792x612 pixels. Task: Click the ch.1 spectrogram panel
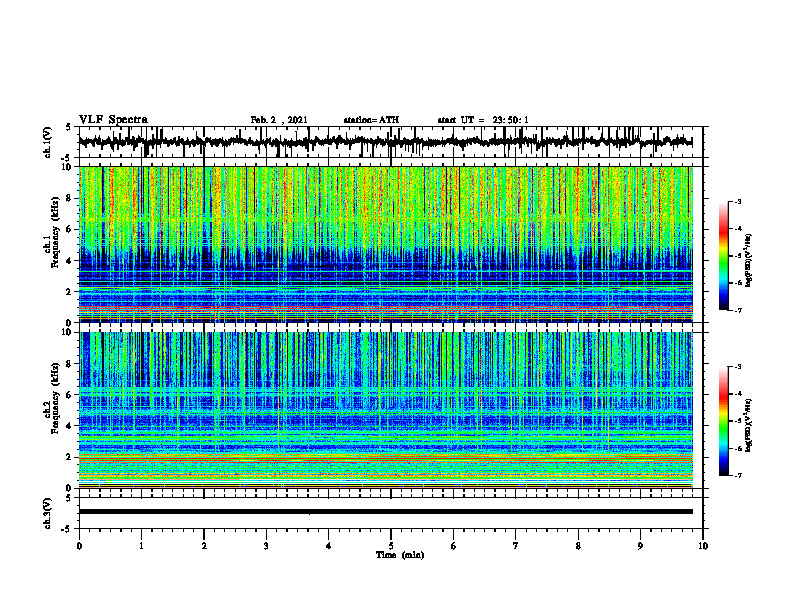386,244
